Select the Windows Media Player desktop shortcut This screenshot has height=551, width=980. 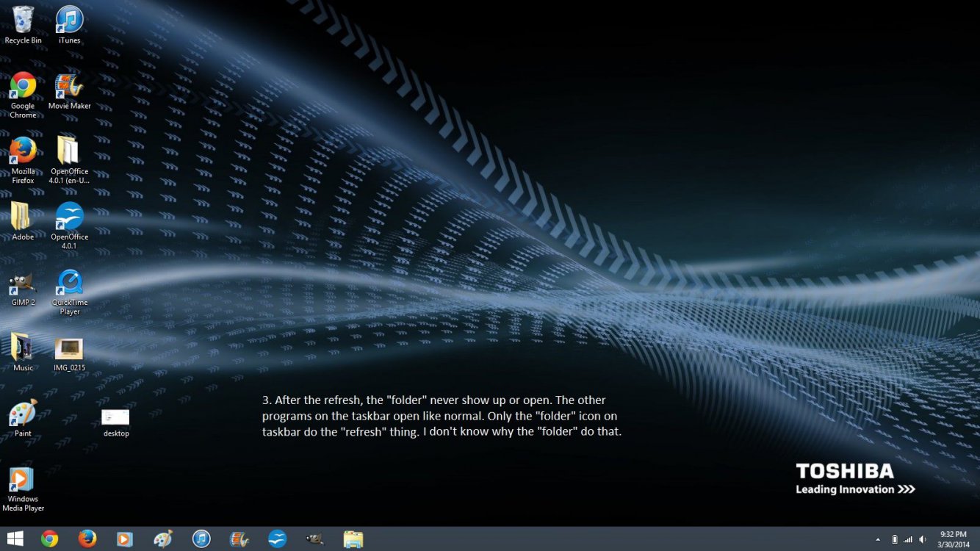23,489
